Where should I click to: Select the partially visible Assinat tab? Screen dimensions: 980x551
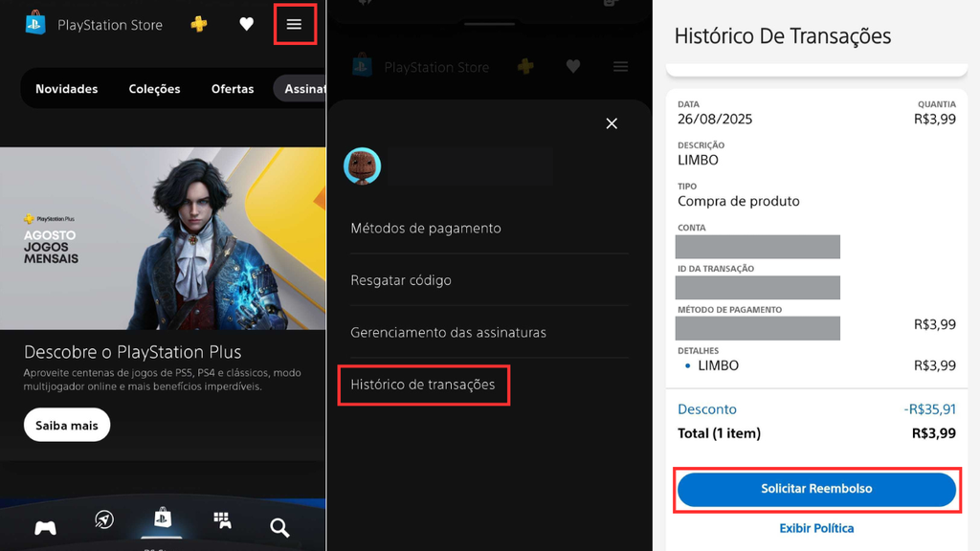coord(300,89)
